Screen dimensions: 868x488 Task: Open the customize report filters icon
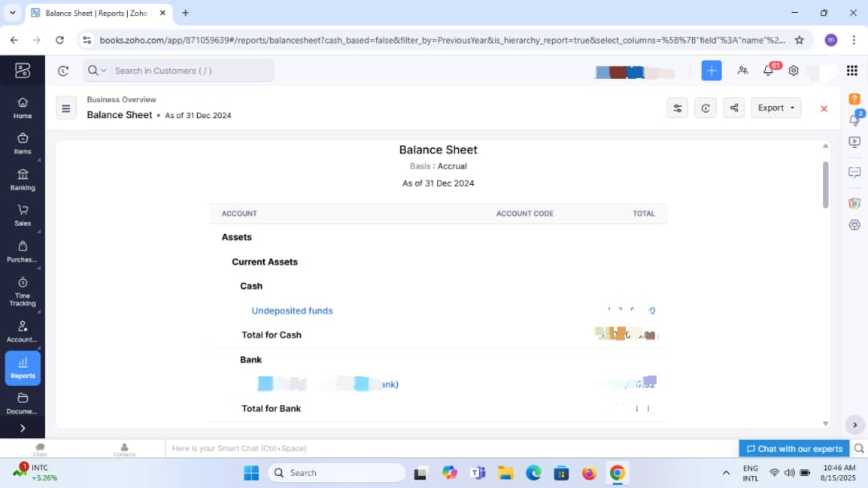(677, 108)
